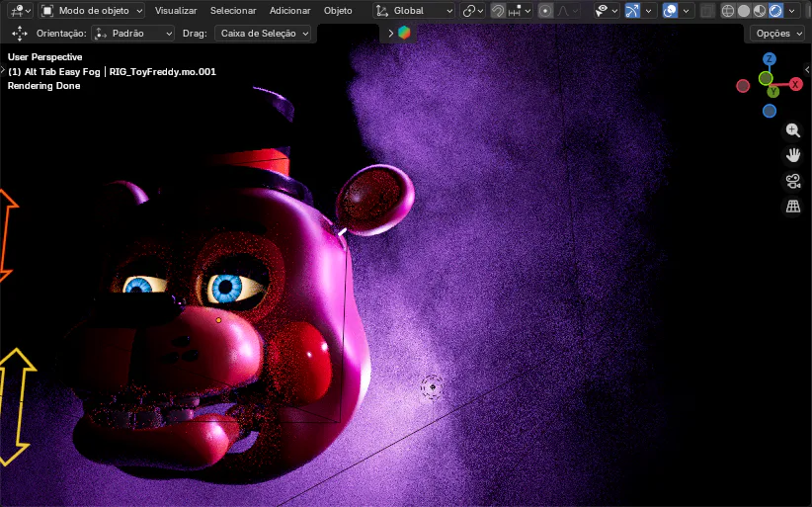Open the Visualizar menu
This screenshot has height=507, width=812.
tap(176, 10)
